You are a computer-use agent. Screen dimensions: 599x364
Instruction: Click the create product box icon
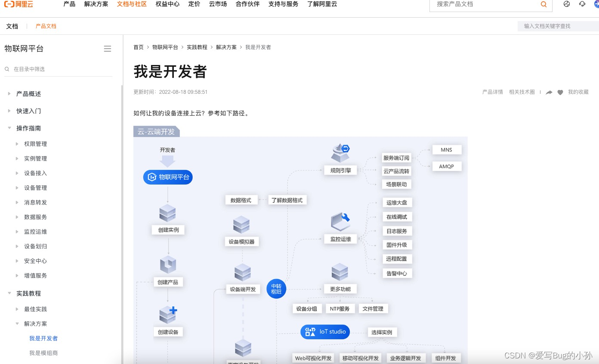tap(168, 265)
